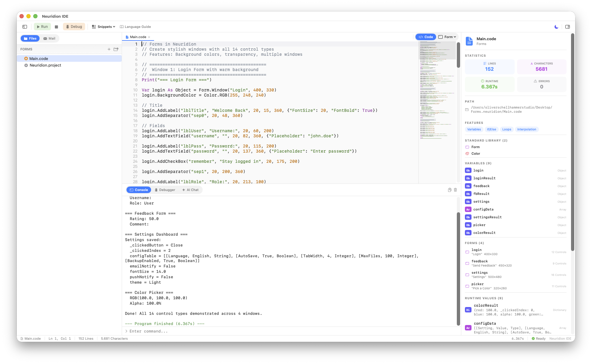Expand the Form view dropdown
The image size is (592, 364).
click(x=448, y=37)
